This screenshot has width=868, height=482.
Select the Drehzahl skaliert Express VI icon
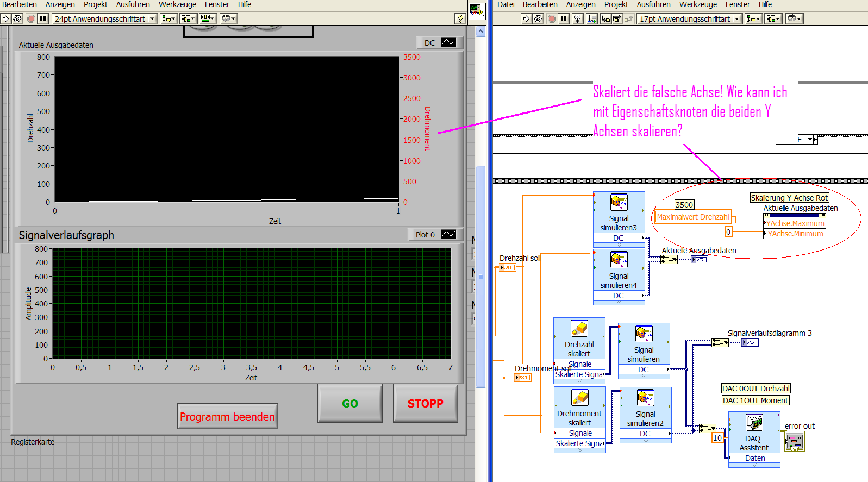coord(579,328)
